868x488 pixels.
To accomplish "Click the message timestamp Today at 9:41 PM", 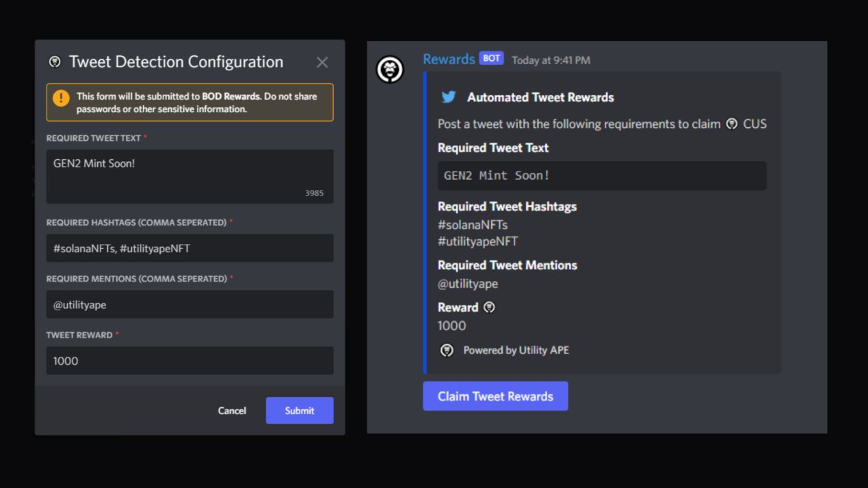I will 551,60.
